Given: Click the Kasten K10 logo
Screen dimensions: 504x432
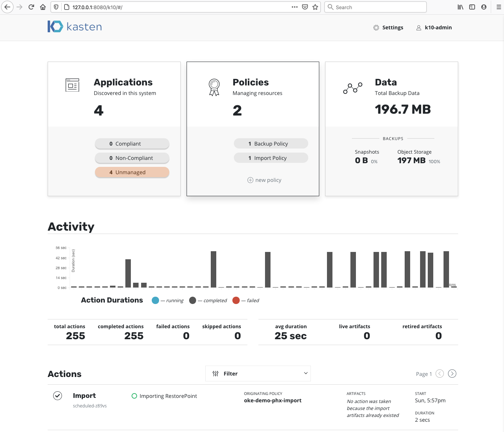Looking at the screenshot, I should (x=74, y=26).
